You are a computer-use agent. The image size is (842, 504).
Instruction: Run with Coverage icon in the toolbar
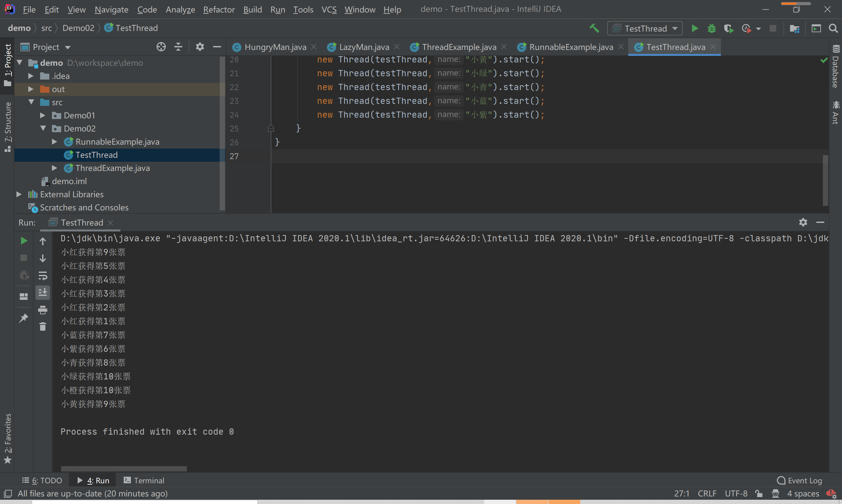point(728,28)
